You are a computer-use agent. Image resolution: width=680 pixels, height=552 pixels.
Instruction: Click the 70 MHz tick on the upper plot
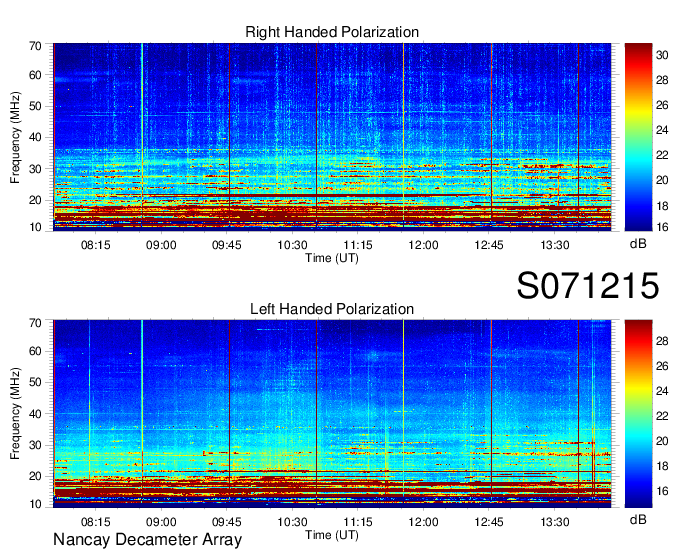click(x=35, y=46)
